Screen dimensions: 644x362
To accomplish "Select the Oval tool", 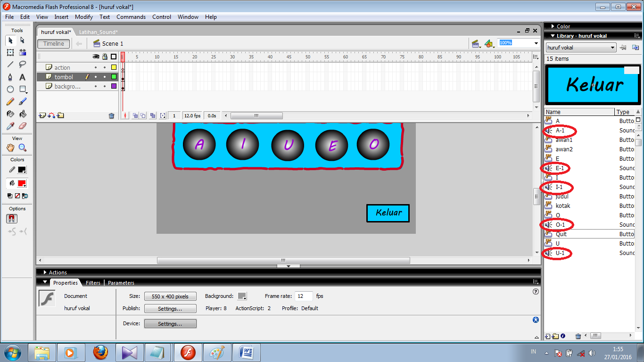I will pyautogui.click(x=10, y=89).
